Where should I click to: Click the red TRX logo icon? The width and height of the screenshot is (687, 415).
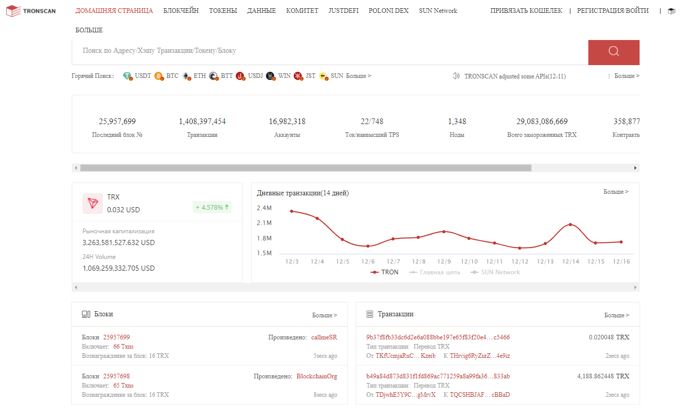point(96,203)
